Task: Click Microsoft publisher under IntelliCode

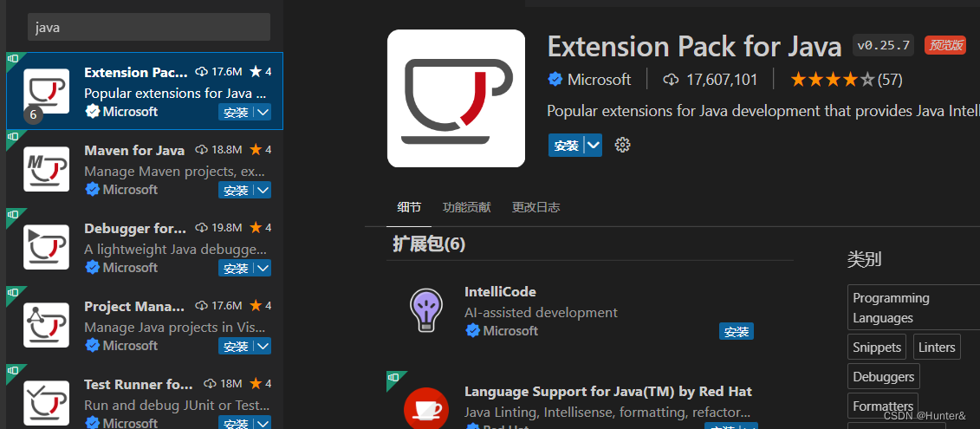Action: click(510, 330)
